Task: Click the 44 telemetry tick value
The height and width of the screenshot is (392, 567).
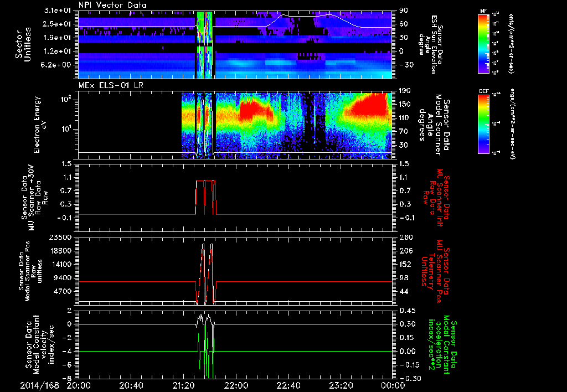Action: 404,291
